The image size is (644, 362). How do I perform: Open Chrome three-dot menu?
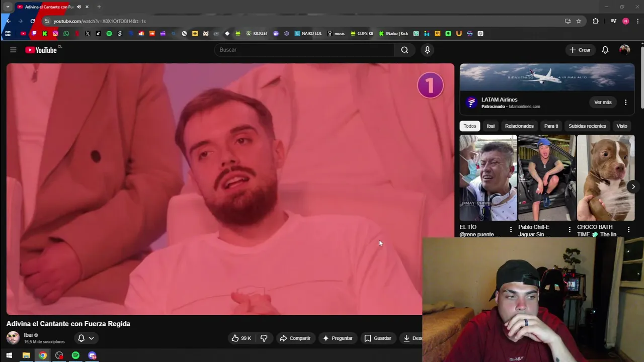pyautogui.click(x=637, y=21)
